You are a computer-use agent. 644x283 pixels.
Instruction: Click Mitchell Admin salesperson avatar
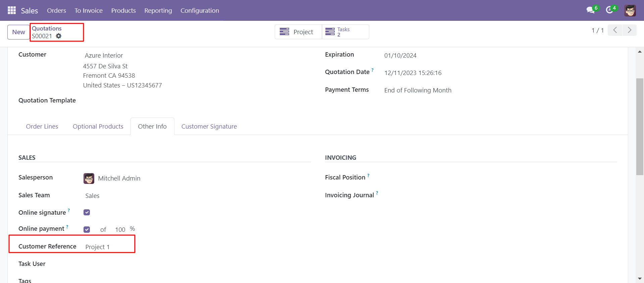pos(89,179)
